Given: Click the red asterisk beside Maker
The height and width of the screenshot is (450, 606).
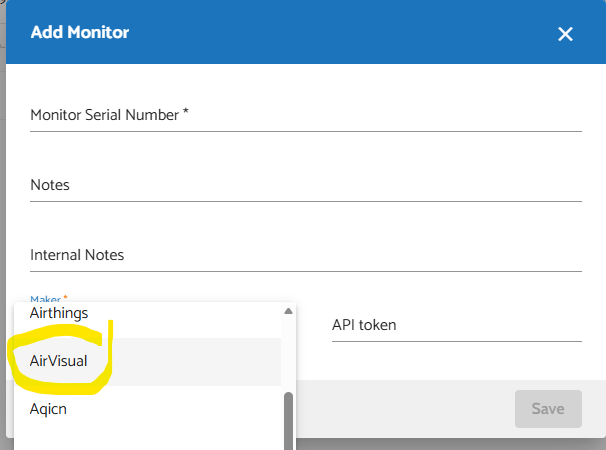Looking at the screenshot, I should pos(66,298).
